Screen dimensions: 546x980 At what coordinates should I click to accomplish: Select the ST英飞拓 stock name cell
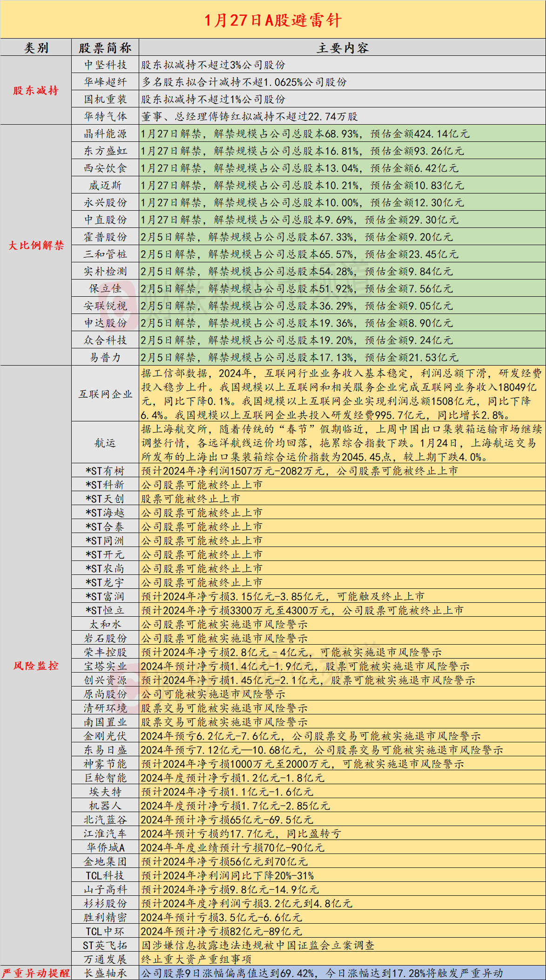105,945
